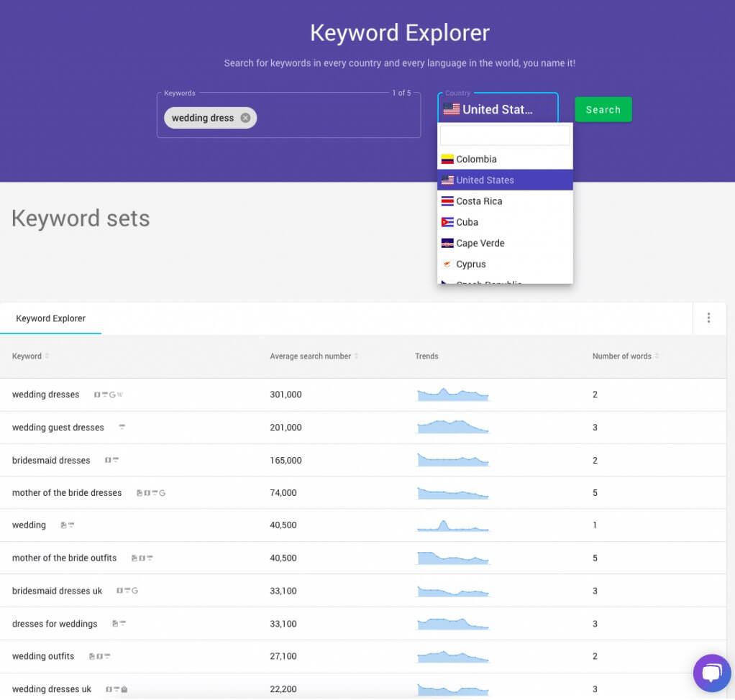Pick Cape Verde in the country dropdown
The width and height of the screenshot is (735, 700).
(x=505, y=243)
